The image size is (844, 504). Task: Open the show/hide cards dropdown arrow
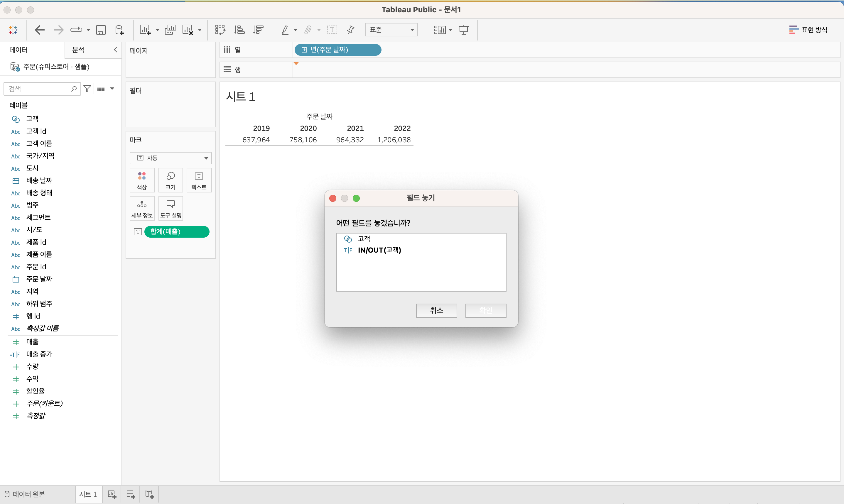click(451, 30)
